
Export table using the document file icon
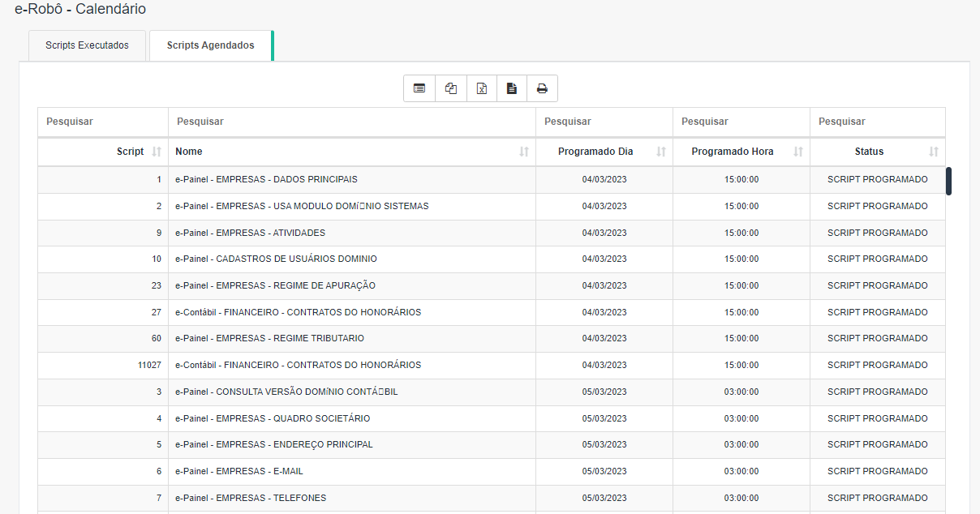pyautogui.click(x=512, y=88)
